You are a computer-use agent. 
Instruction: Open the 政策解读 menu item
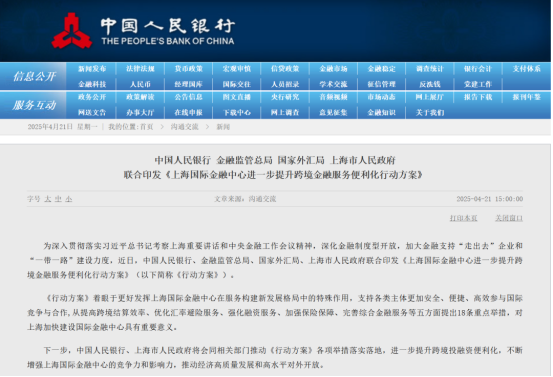click(140, 97)
